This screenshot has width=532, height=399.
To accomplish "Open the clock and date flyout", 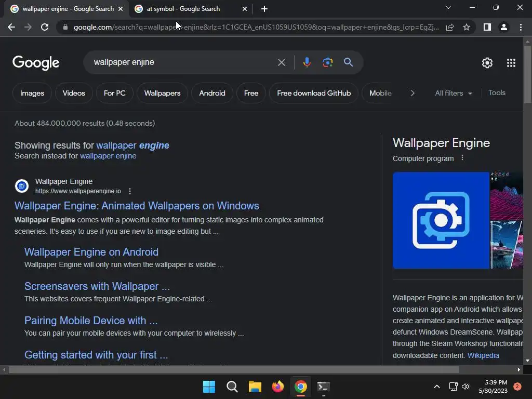I will click(493, 387).
